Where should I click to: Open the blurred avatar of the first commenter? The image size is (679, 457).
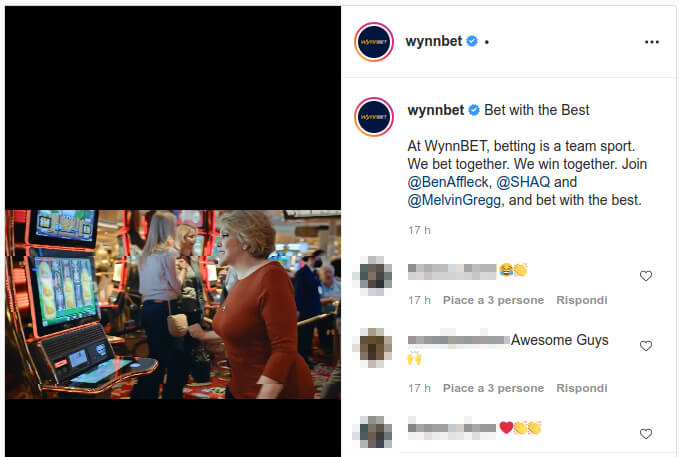coord(374,275)
